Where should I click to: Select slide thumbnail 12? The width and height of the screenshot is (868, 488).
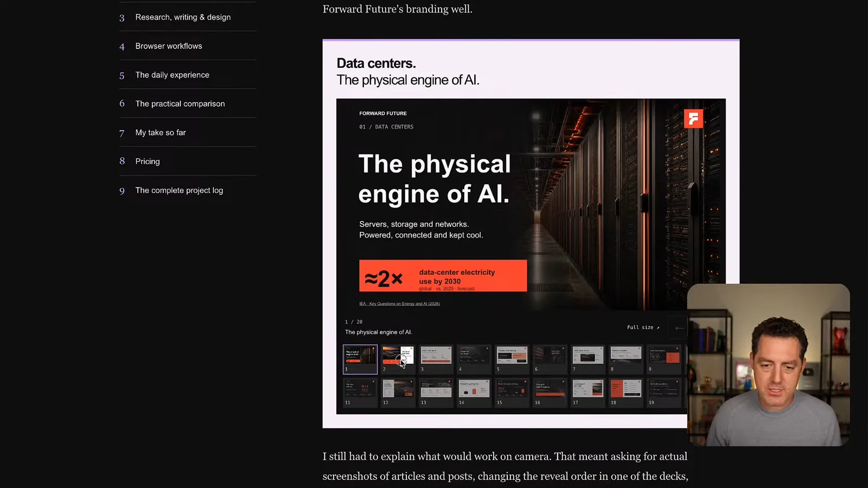point(398,393)
